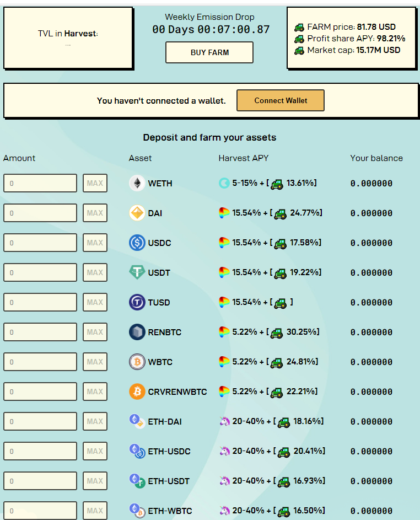
Task: Click the tractor icon in the WBTC APY
Action: [277, 363]
